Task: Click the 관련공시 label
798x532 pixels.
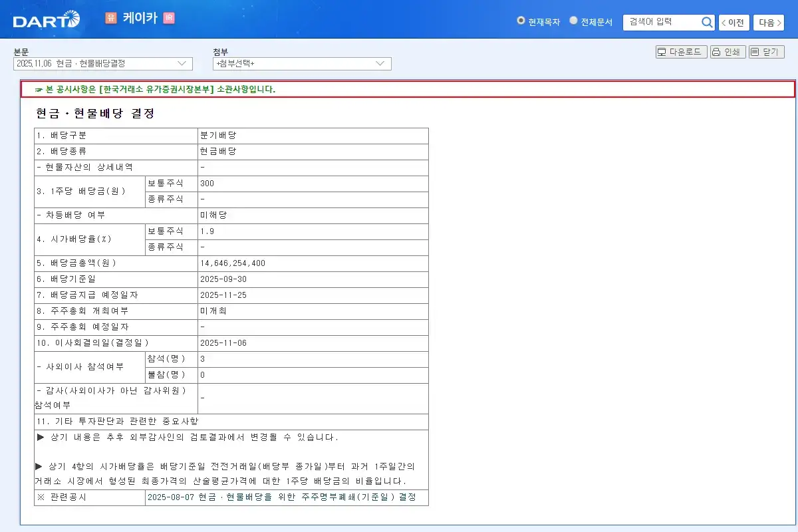Action: [62, 497]
